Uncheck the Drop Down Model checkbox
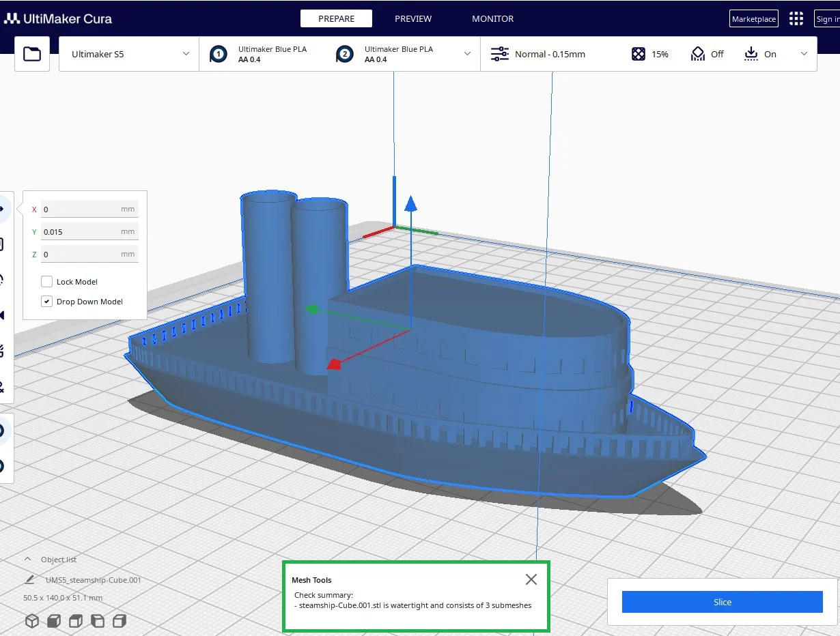This screenshot has height=636, width=840. [47, 302]
